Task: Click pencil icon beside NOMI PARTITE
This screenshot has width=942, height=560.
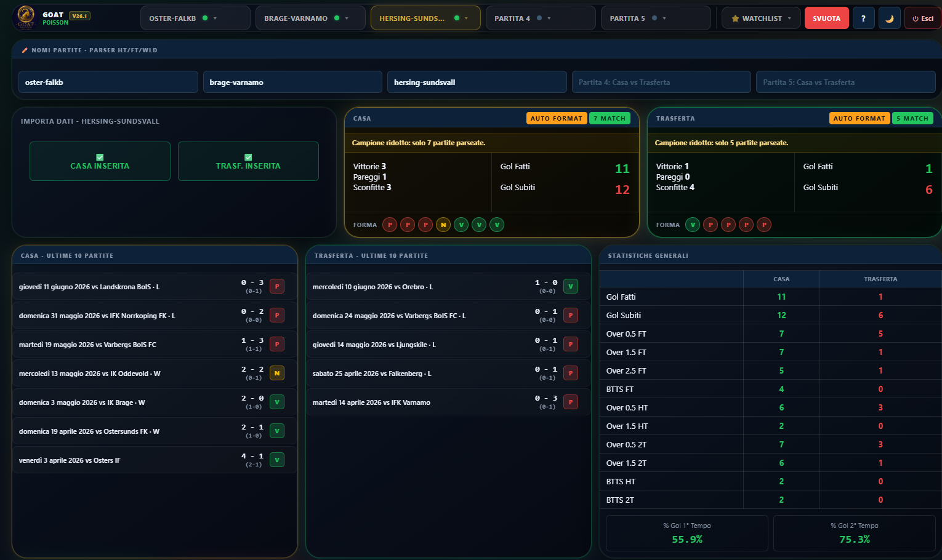Action: click(x=25, y=50)
